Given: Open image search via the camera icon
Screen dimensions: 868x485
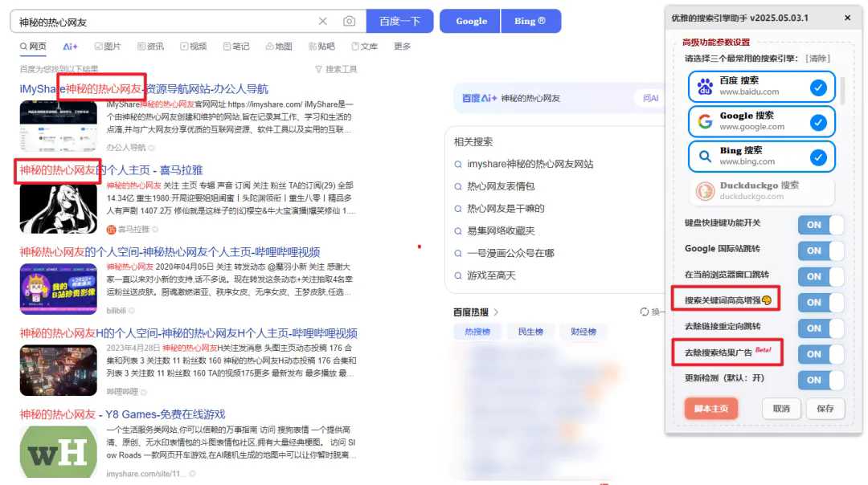Looking at the screenshot, I should click(349, 21).
